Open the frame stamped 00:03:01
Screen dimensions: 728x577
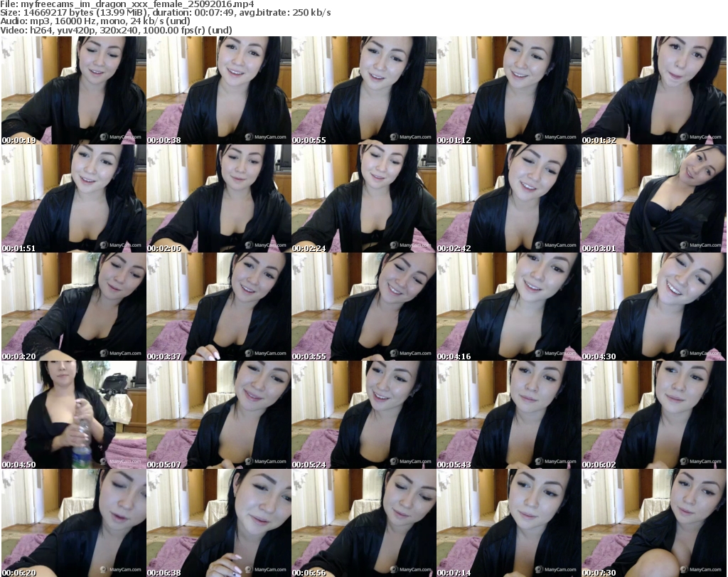pos(654,198)
